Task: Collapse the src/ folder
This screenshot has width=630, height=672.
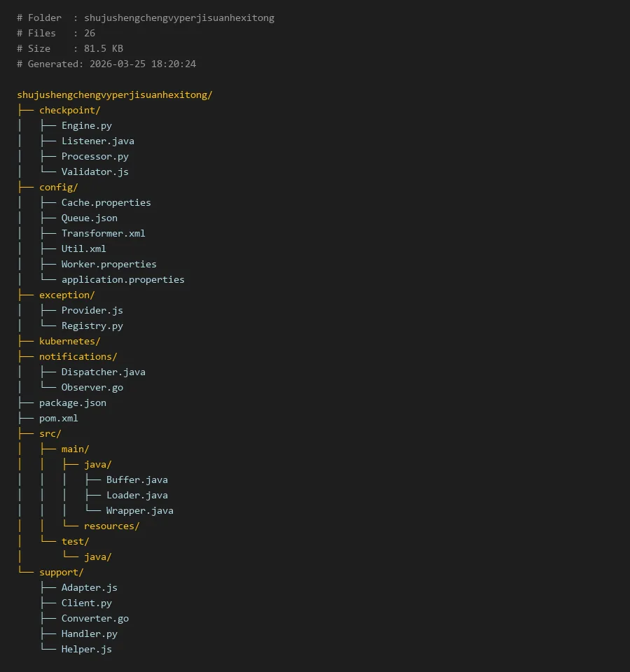Action: 50,433
